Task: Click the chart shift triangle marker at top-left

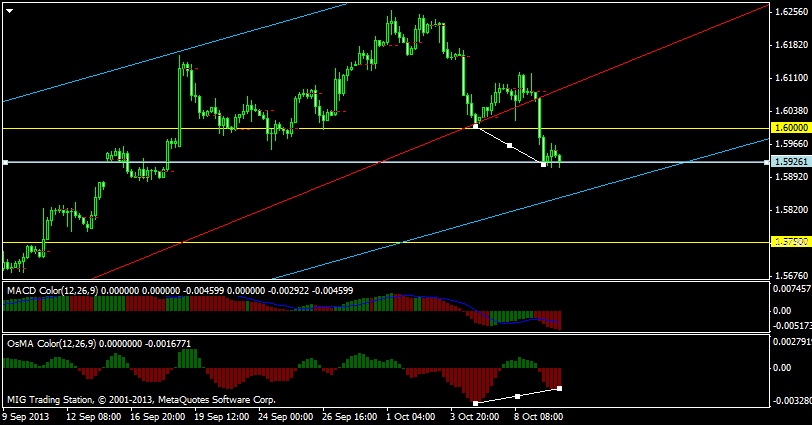Action: tap(9, 10)
